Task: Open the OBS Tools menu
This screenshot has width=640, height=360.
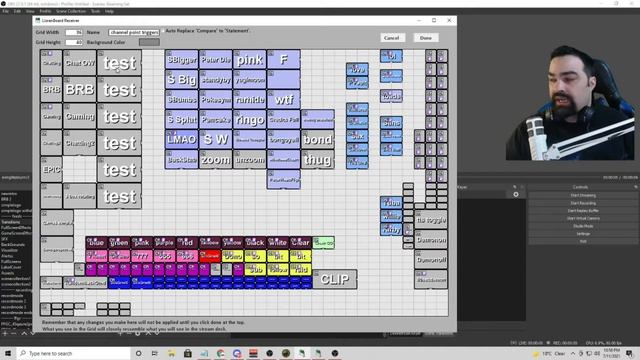Action: [96, 11]
